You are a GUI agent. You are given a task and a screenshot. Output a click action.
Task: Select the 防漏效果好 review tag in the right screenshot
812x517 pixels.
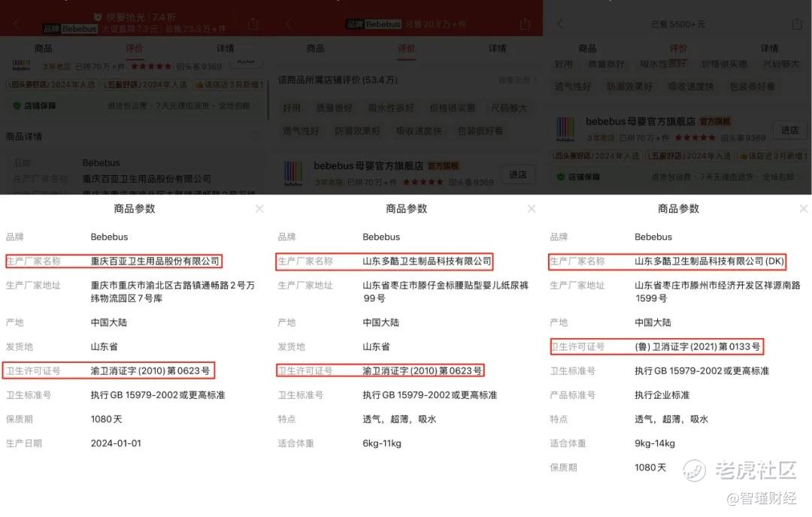(629, 86)
